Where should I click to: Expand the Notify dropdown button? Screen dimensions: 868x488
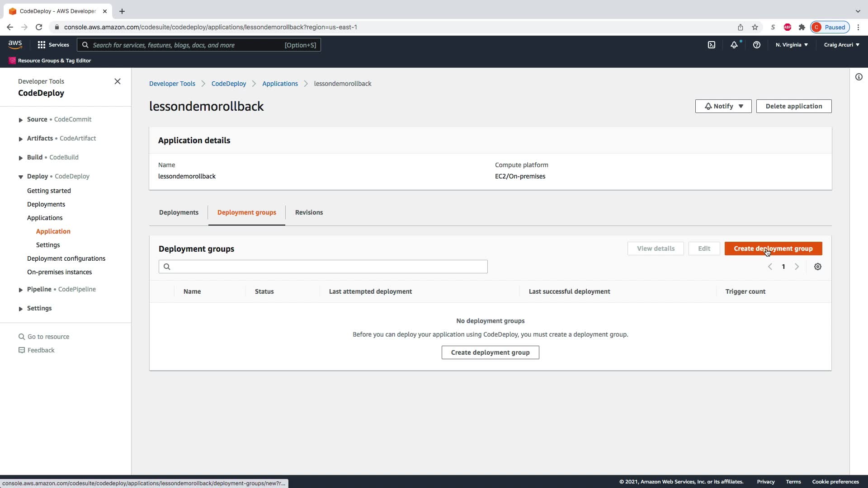[x=723, y=106]
